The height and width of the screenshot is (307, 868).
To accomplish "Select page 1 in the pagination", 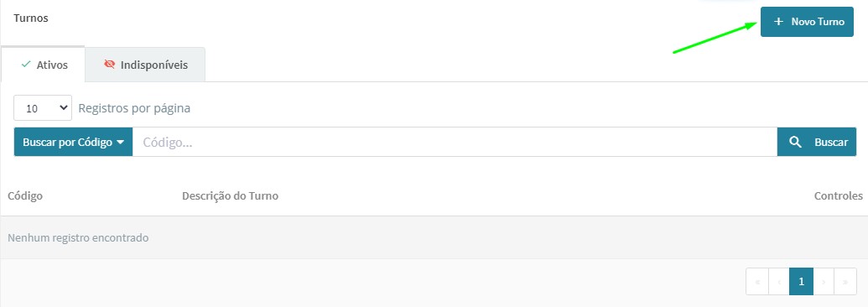I will tap(801, 282).
